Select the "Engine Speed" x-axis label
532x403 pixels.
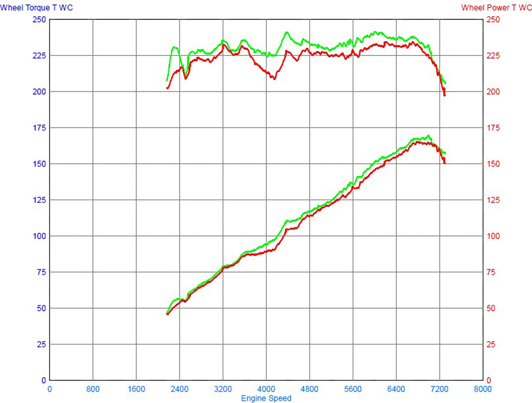click(266, 398)
